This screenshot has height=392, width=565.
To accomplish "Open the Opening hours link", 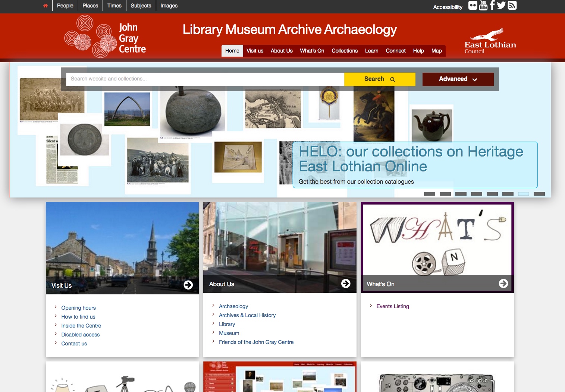I will click(78, 308).
